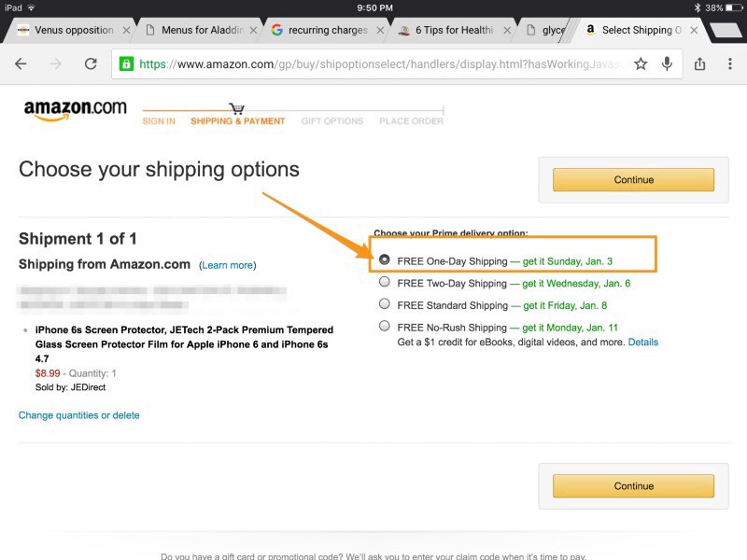Tap the URL address bar
Image resolution: width=747 pixels, height=560 pixels.
[x=373, y=64]
